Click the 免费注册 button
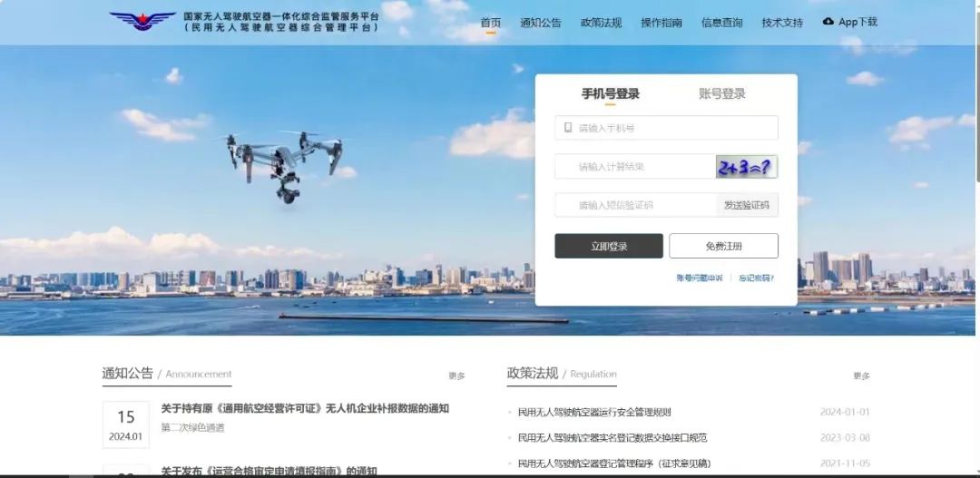The width and height of the screenshot is (980, 478). 724,246
